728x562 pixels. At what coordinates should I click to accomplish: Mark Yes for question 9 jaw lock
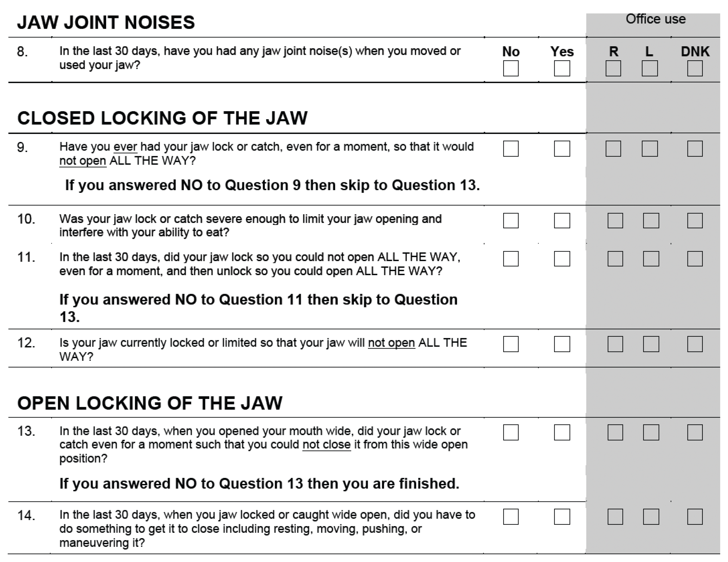coord(562,149)
